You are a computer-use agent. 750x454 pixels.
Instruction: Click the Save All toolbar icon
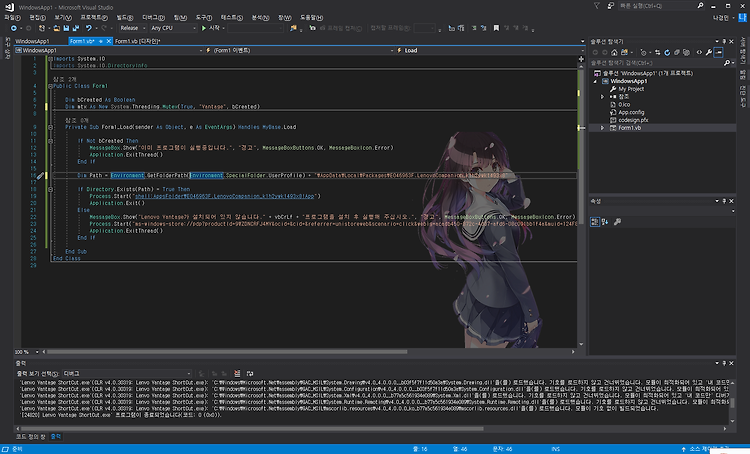coord(76,28)
